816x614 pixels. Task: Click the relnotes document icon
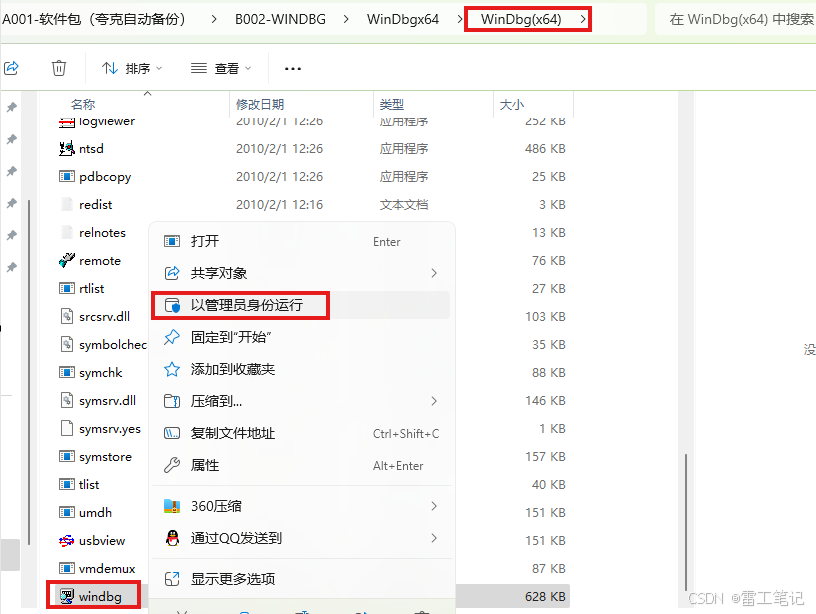67,233
